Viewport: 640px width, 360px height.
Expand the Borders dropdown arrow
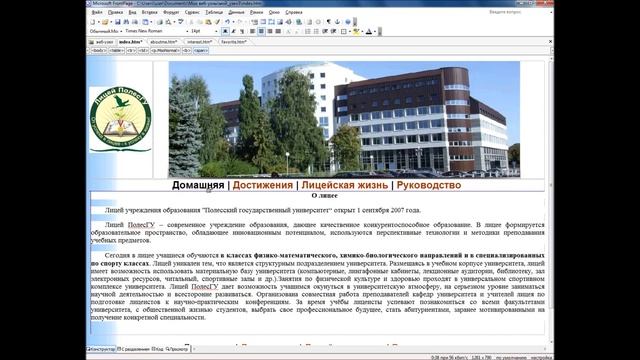pyautogui.click(x=350, y=31)
